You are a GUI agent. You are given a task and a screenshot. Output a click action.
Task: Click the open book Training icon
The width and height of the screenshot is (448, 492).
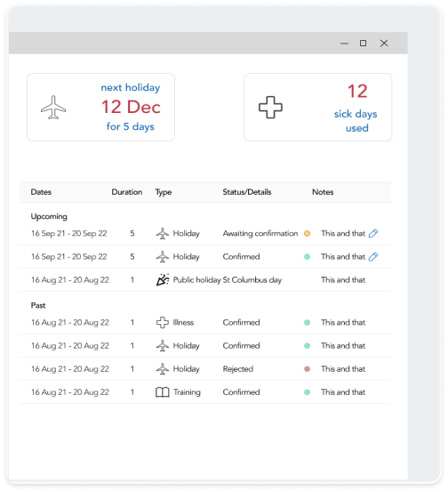163,392
